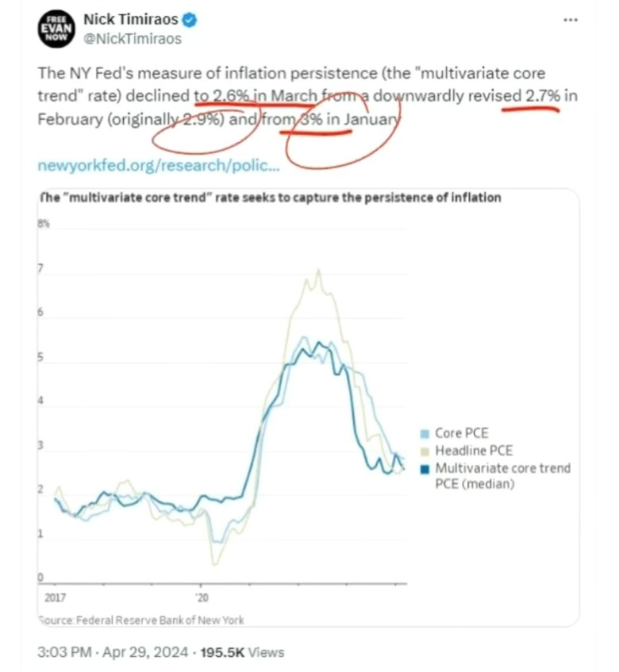
Task: Click the Headline PCE legend square
Action: 425,451
